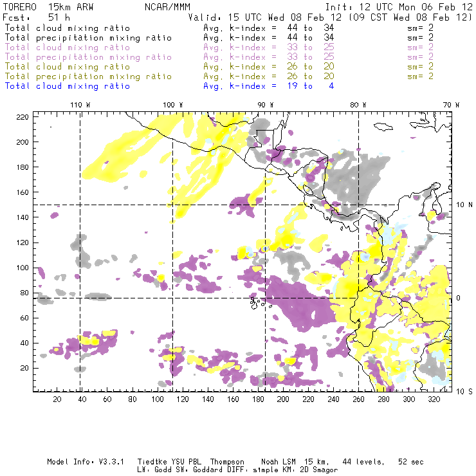Click the "52 sec" timestep text
Screen dimensions: 476x476
pos(411,462)
